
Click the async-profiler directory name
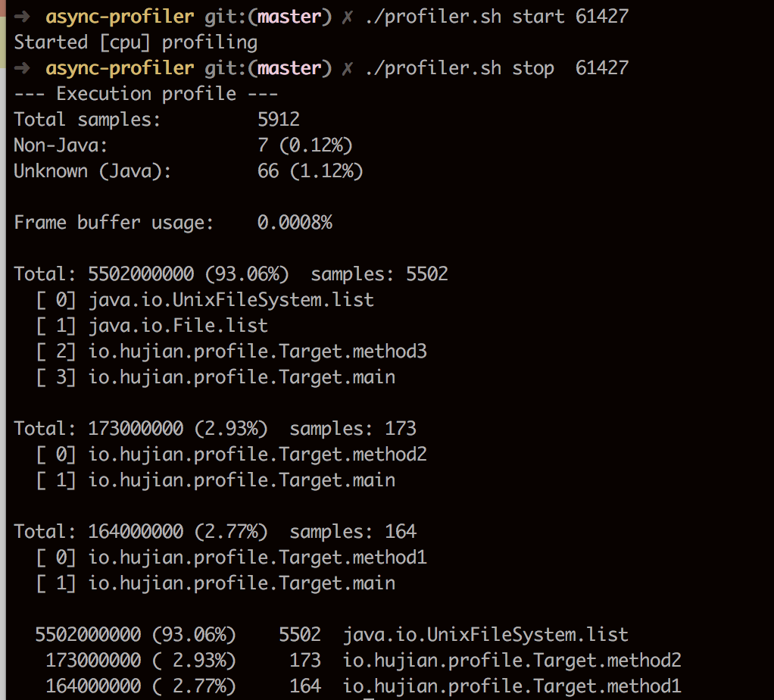[120, 15]
